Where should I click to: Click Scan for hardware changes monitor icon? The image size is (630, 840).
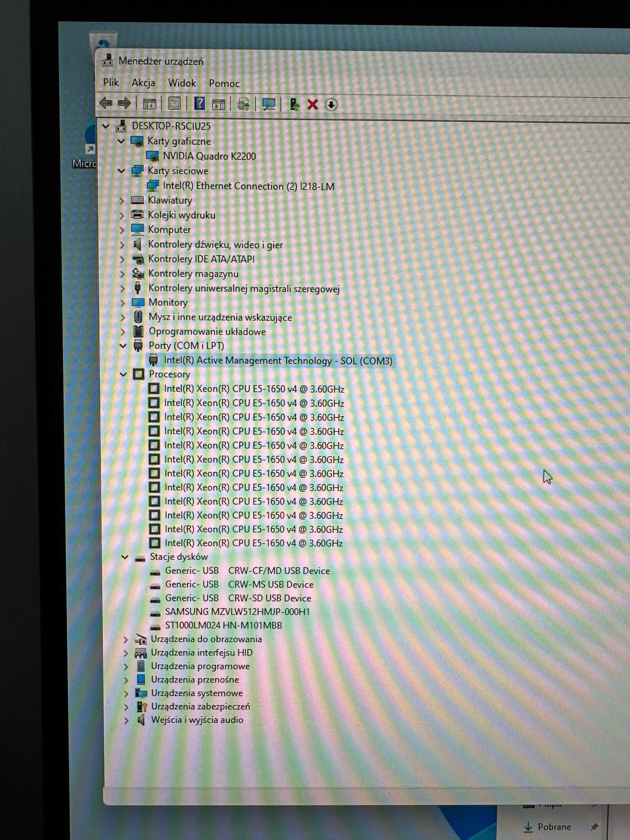coord(269,104)
